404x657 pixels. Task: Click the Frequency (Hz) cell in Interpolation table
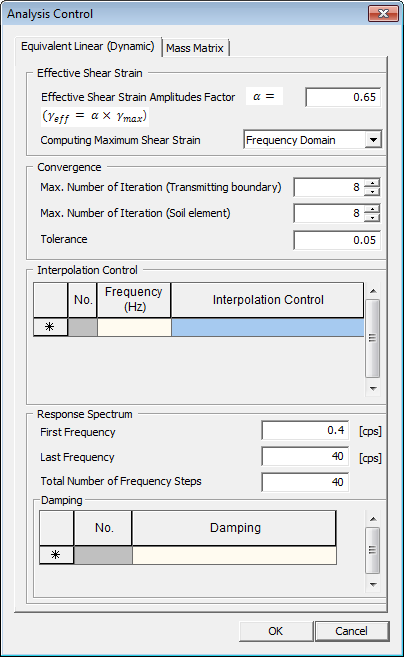tap(134, 327)
